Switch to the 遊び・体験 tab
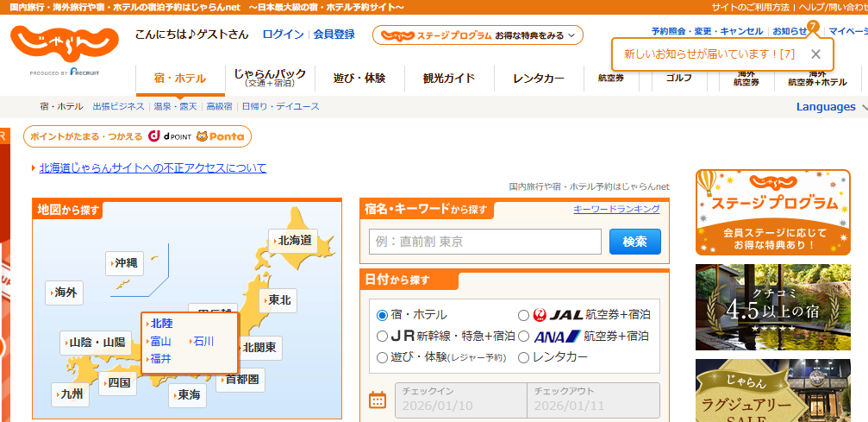This screenshot has height=422, width=868. [359, 79]
